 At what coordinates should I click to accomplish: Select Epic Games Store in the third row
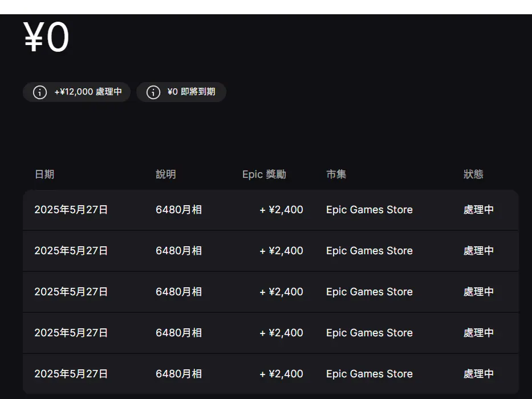point(369,292)
